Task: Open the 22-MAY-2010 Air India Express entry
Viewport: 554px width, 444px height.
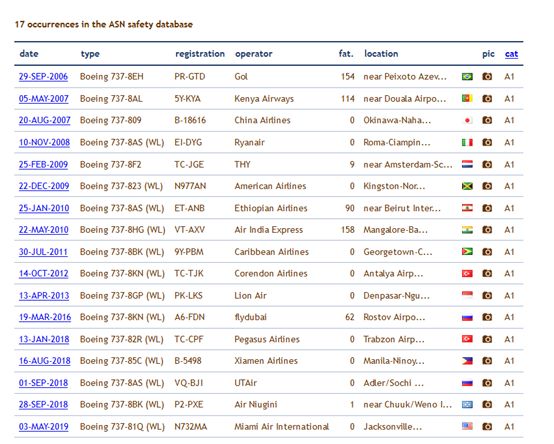Action: coord(43,230)
